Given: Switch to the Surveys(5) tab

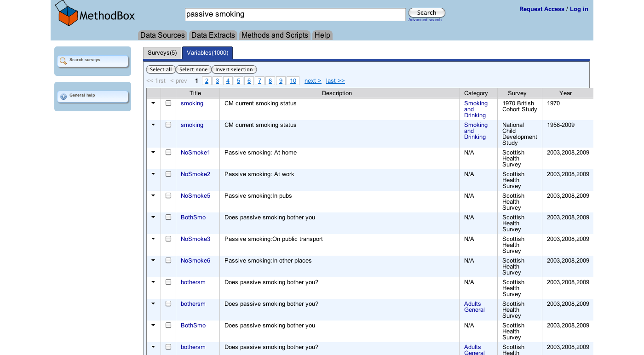Looking at the screenshot, I should click(x=162, y=53).
